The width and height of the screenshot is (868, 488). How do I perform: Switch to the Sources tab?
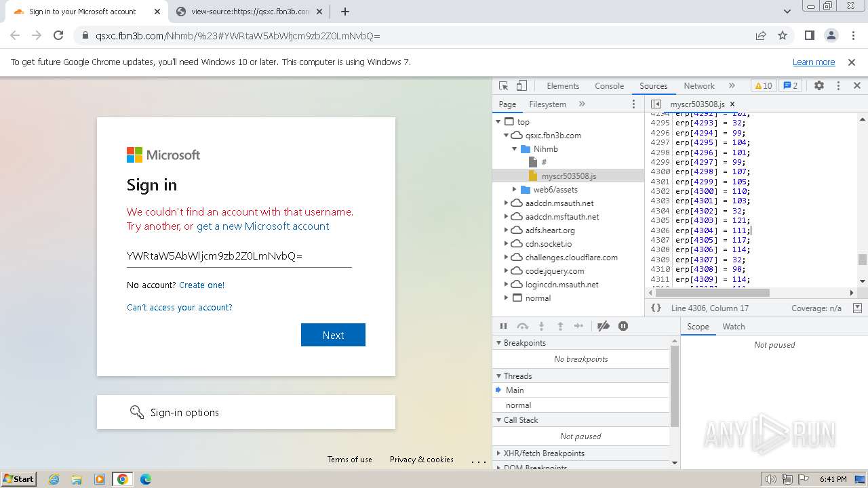(654, 86)
